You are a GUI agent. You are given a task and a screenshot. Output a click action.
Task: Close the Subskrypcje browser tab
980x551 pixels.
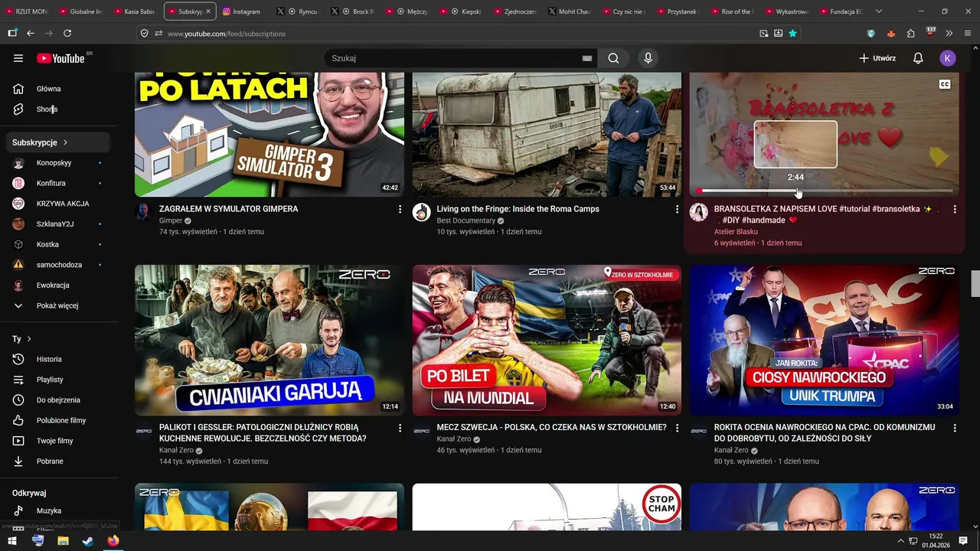coord(208,11)
